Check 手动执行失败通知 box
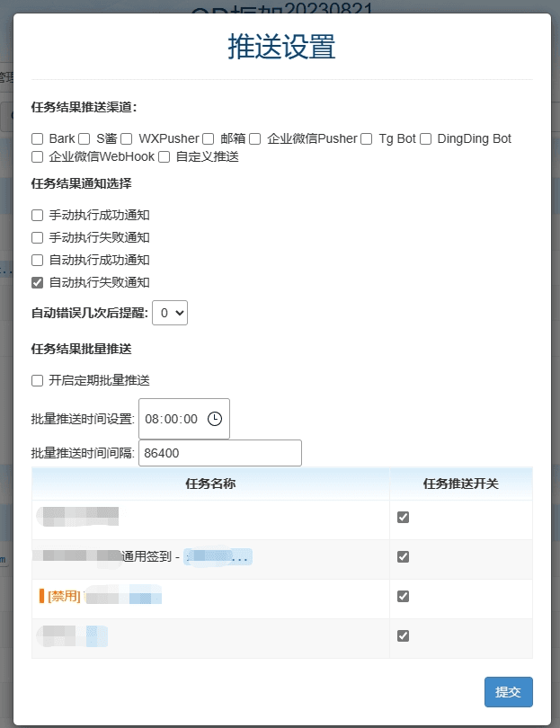Viewport: 560px width, 728px height. click(37, 237)
